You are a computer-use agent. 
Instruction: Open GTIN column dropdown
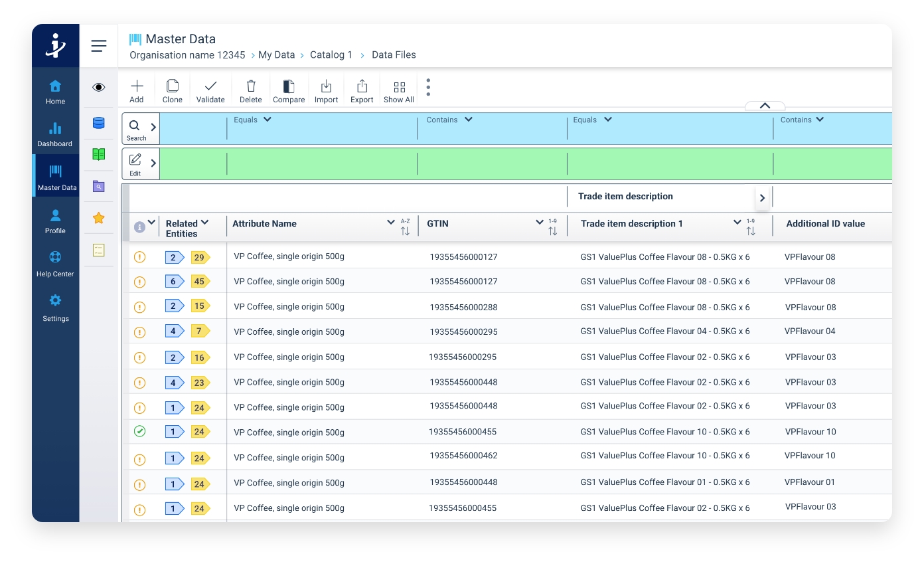540,223
